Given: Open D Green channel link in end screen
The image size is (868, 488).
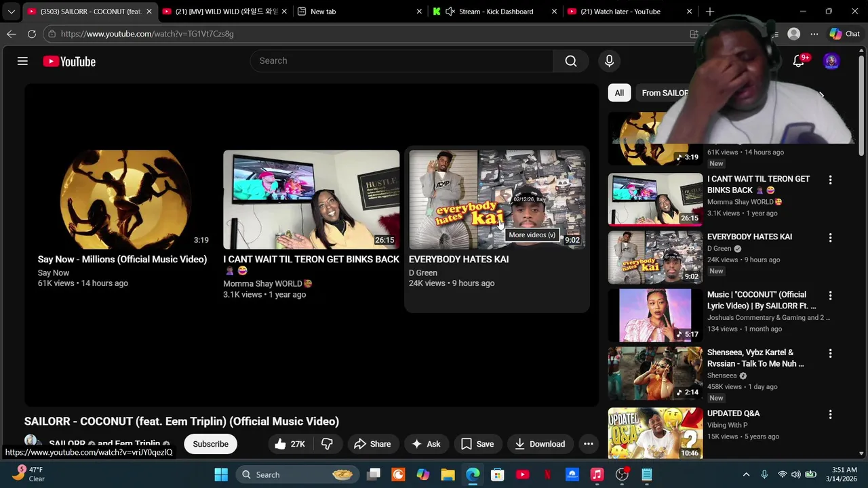Looking at the screenshot, I should (423, 272).
